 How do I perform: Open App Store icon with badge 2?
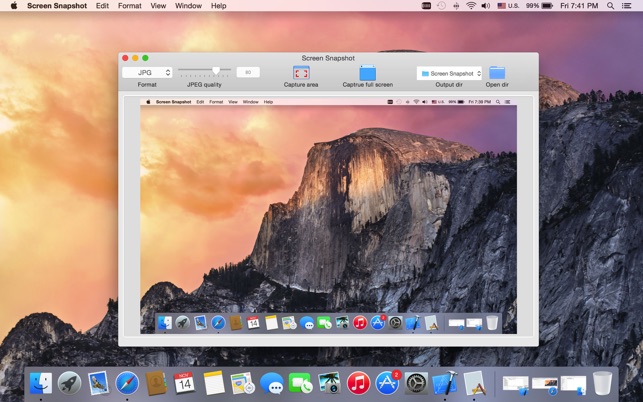[388, 383]
